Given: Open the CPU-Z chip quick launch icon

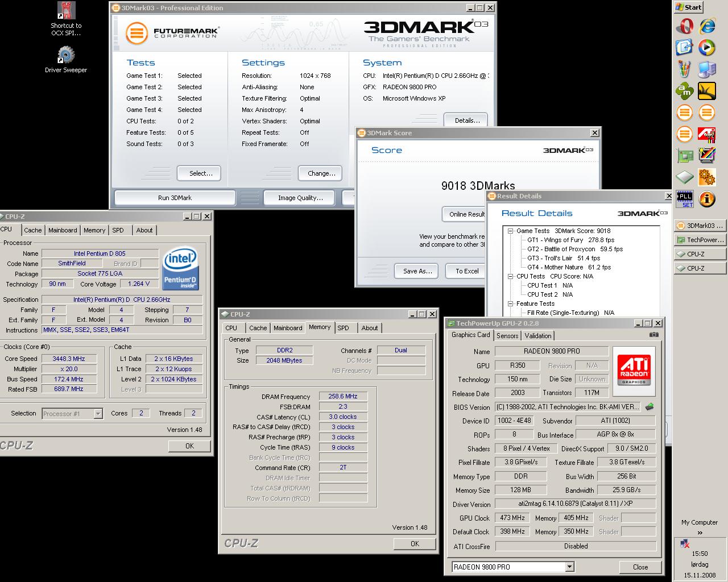Looking at the screenshot, I should [x=685, y=177].
